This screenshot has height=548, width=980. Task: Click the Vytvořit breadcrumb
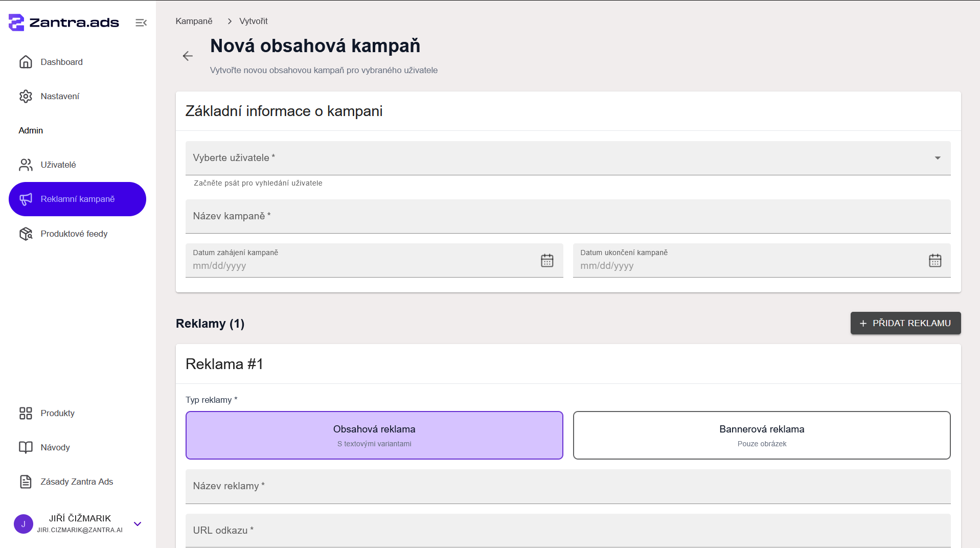[254, 21]
